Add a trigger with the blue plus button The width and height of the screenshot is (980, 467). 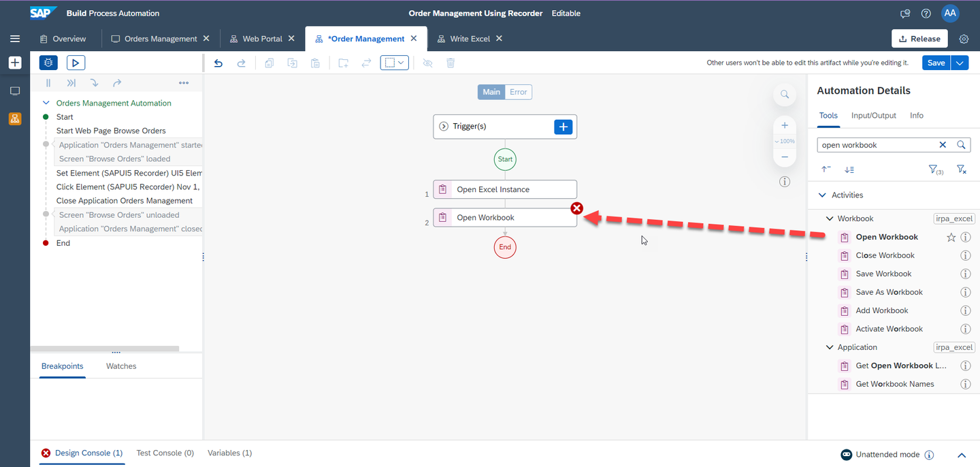(563, 127)
